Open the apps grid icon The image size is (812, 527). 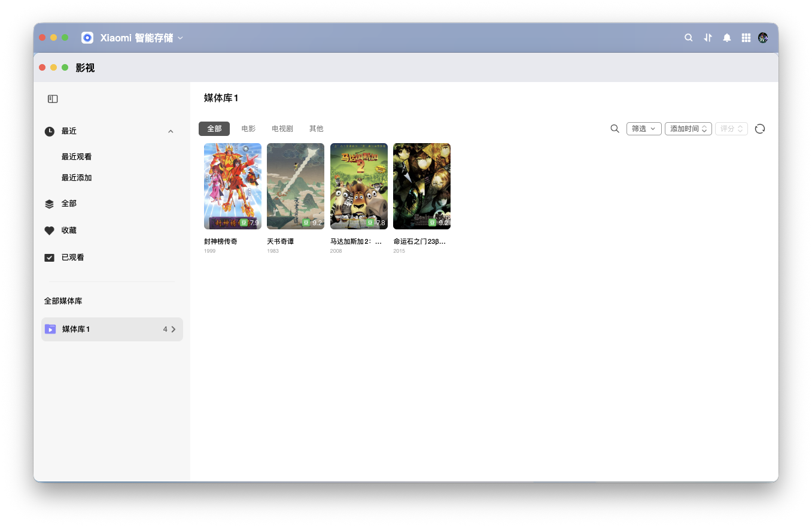tap(746, 38)
